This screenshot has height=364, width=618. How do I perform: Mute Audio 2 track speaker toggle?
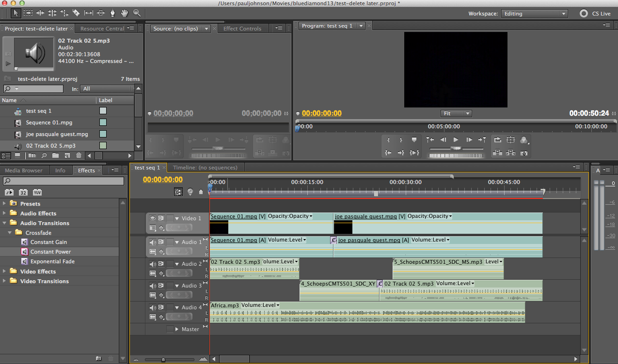(x=153, y=264)
